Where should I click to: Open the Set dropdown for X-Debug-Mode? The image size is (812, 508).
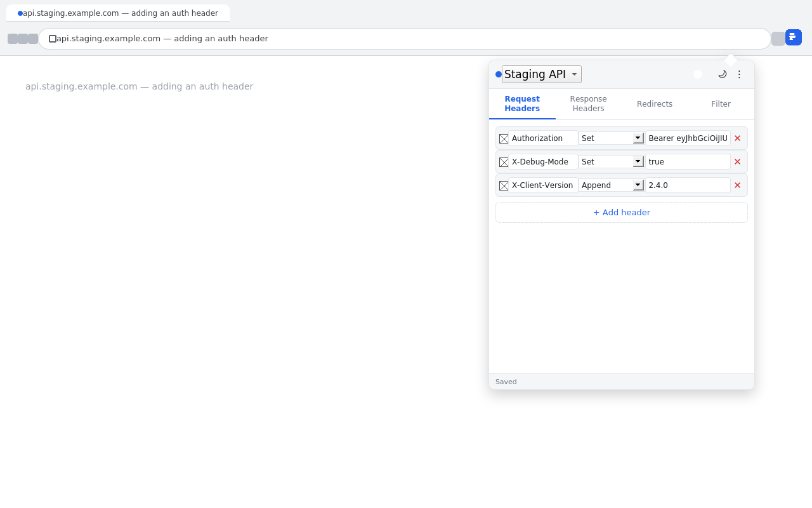612,162
